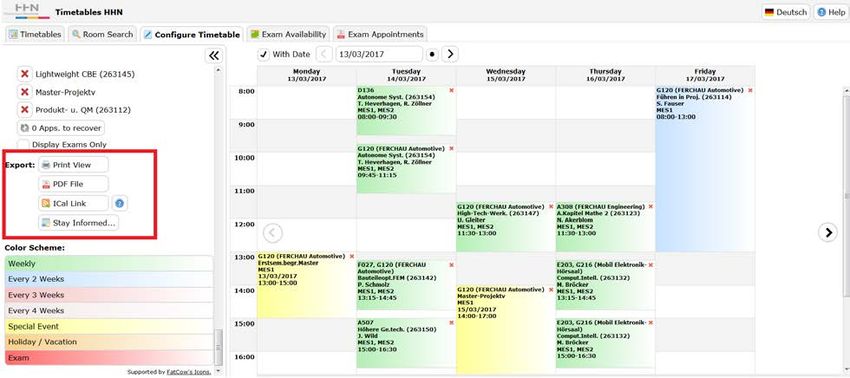Select the Special Event color swatch
Image resolution: width=850 pixels, height=378 pixels.
[x=108, y=326]
